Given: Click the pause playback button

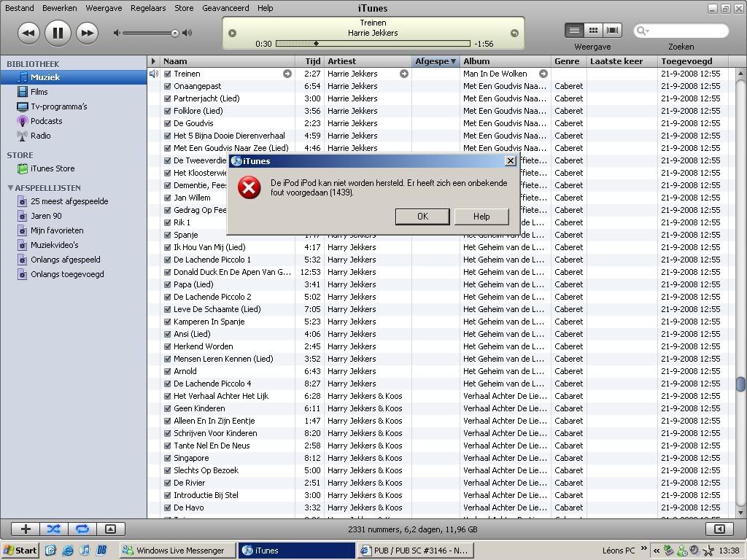Looking at the screenshot, I should pyautogui.click(x=58, y=33).
